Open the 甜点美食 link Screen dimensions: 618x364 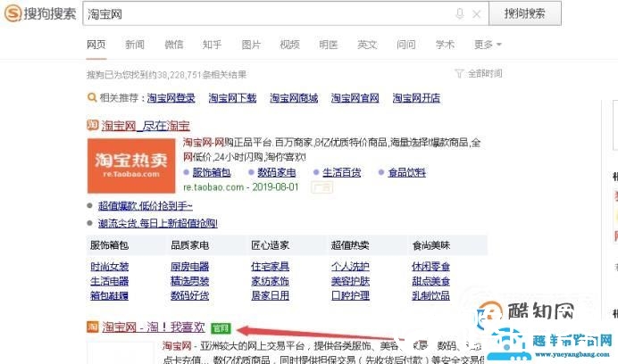click(430, 281)
